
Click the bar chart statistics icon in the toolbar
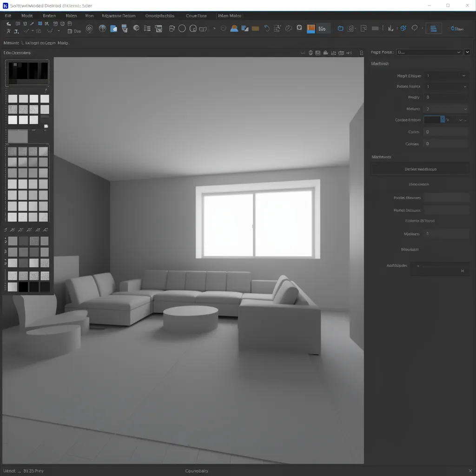click(390, 28)
